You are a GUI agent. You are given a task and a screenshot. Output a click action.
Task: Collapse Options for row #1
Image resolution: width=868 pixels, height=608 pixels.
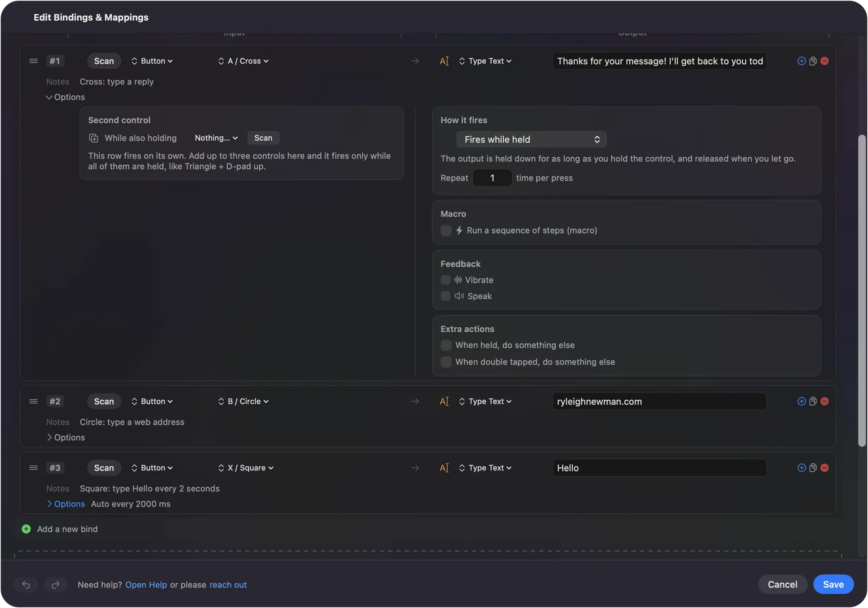(x=65, y=97)
